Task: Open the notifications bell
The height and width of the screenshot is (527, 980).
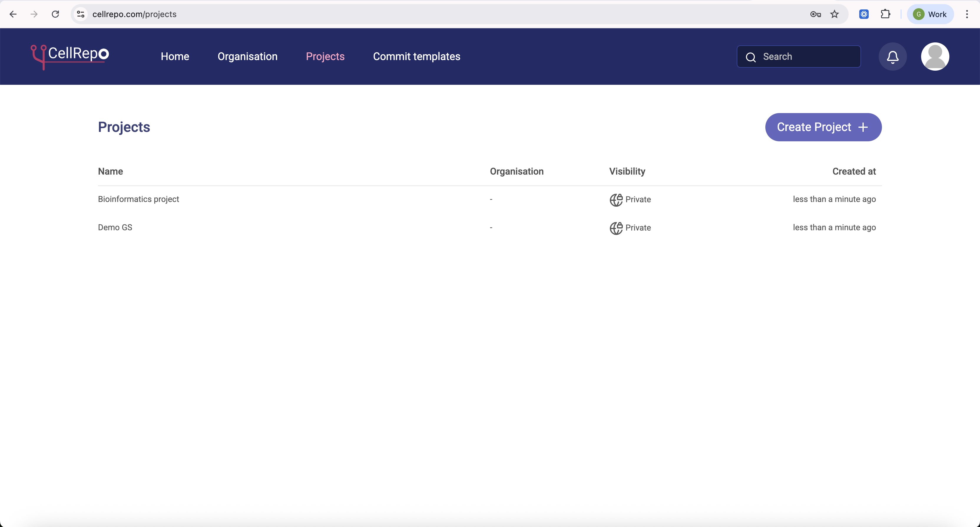Action: [893, 57]
